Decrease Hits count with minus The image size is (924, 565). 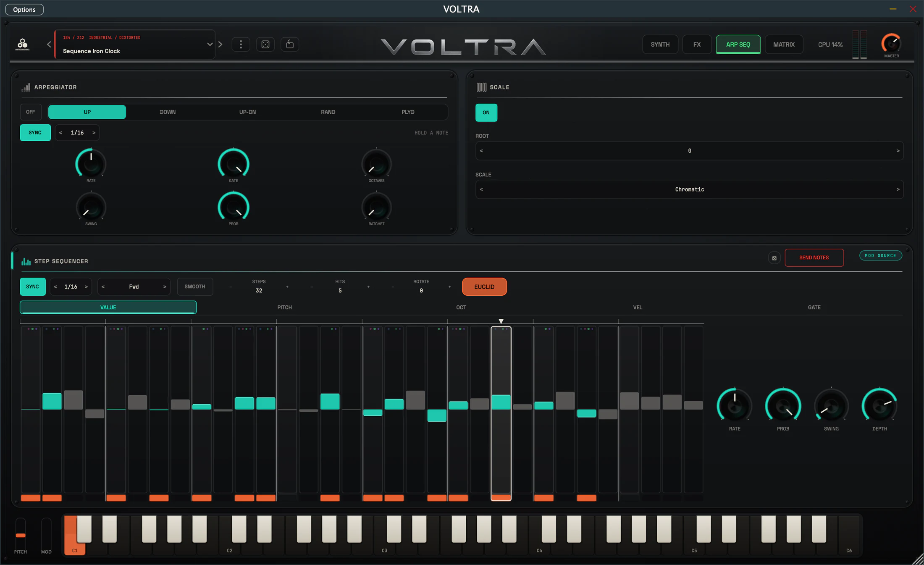click(x=312, y=287)
